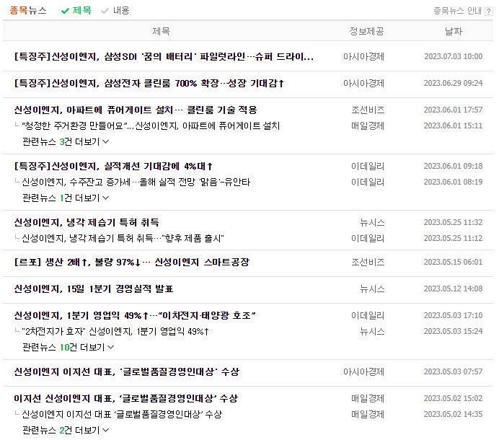The height and width of the screenshot is (440, 504).
Task: Click 이데일리 source dated 2023.06.01 09:18
Action: [x=368, y=167]
